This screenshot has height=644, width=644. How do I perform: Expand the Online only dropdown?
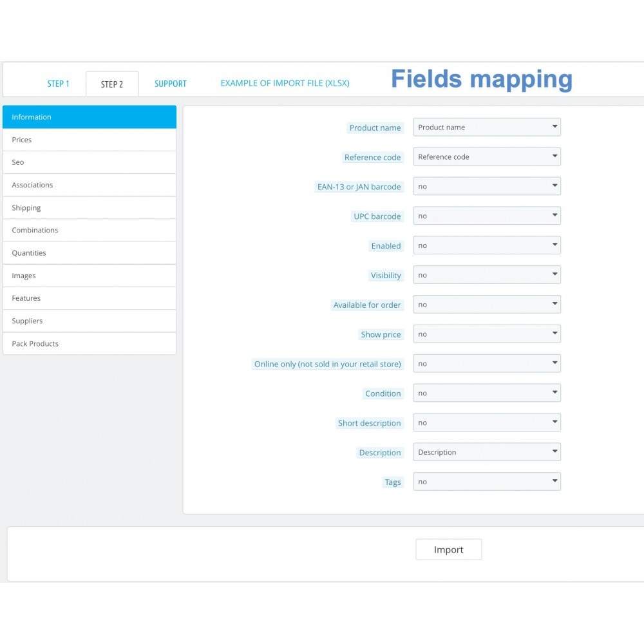[x=487, y=364]
